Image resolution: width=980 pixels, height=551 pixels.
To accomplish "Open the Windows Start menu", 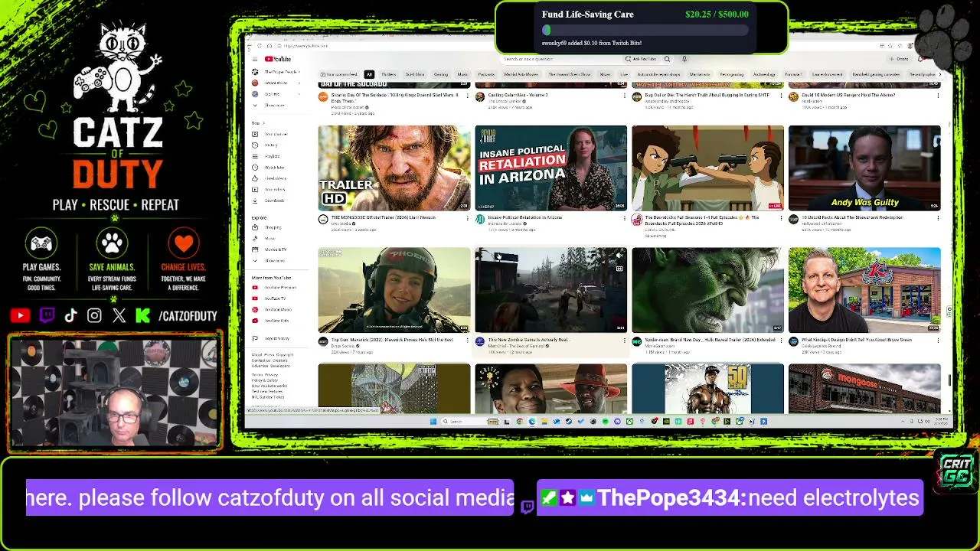I will [x=433, y=421].
